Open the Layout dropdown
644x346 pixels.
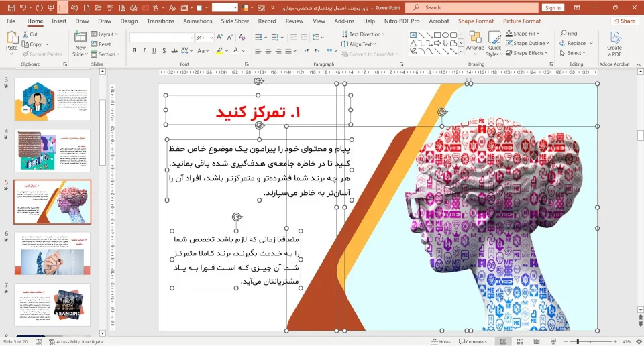click(x=105, y=34)
